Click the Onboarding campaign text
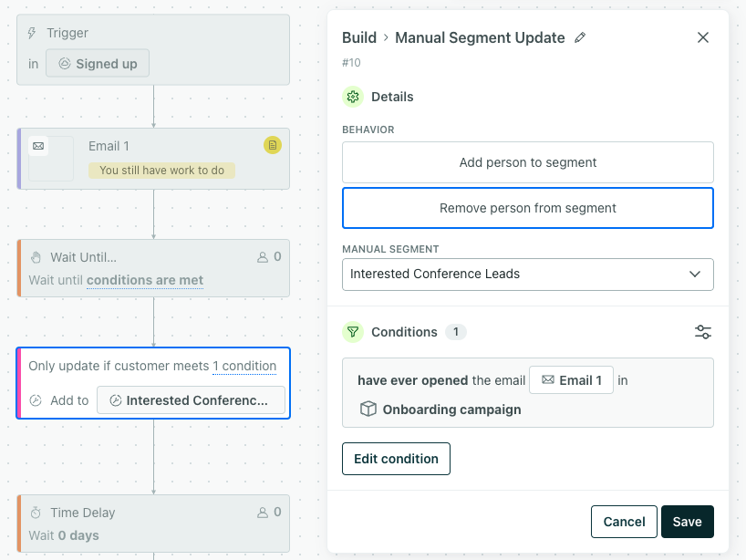 (451, 410)
